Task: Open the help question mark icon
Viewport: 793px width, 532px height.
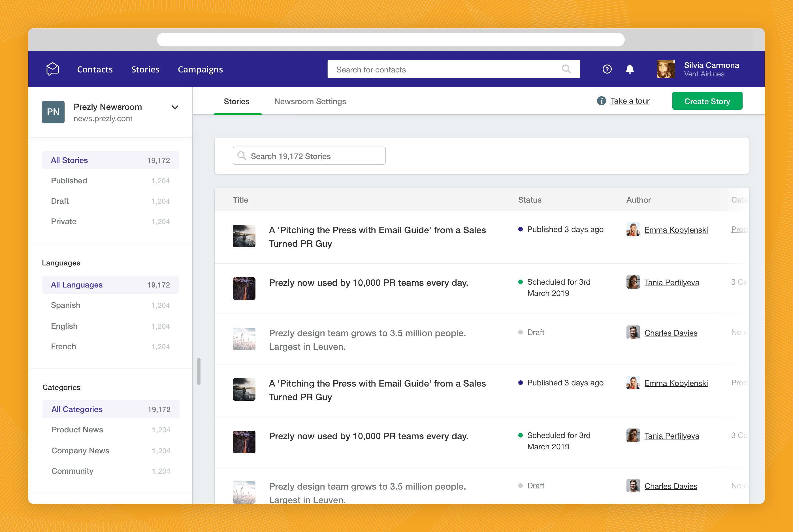Action: 607,69
